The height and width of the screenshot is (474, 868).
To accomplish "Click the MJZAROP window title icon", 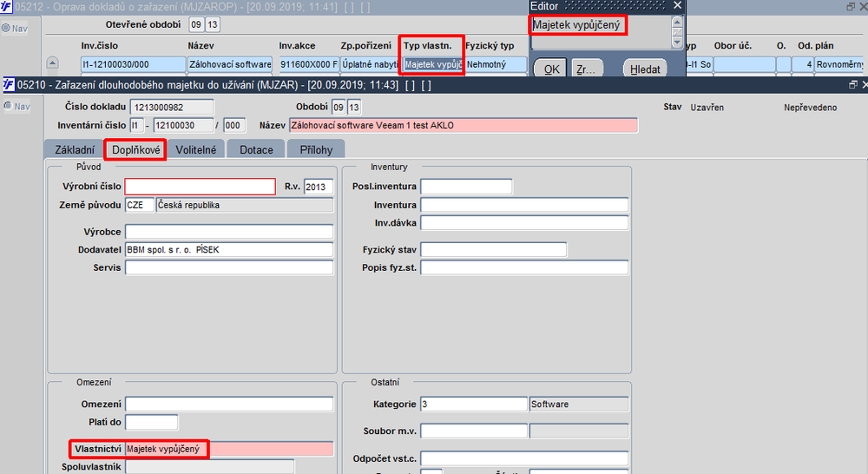I will 6,7.
